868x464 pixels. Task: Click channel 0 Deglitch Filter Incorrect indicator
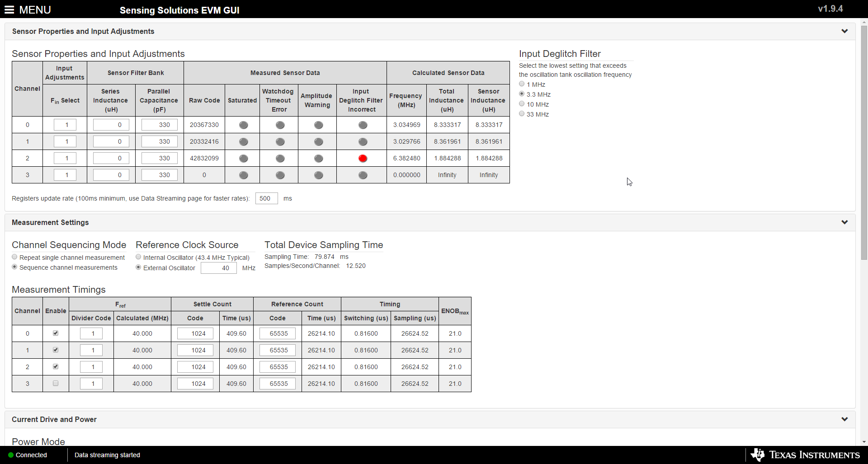tap(363, 125)
